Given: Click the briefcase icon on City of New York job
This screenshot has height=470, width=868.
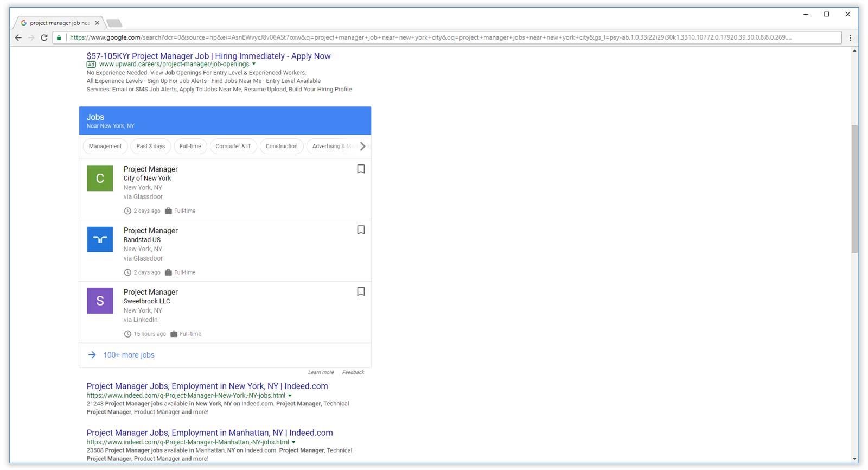Looking at the screenshot, I should (x=168, y=211).
